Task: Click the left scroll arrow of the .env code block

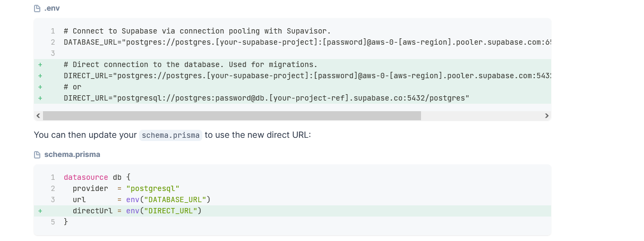Action: tap(38, 115)
